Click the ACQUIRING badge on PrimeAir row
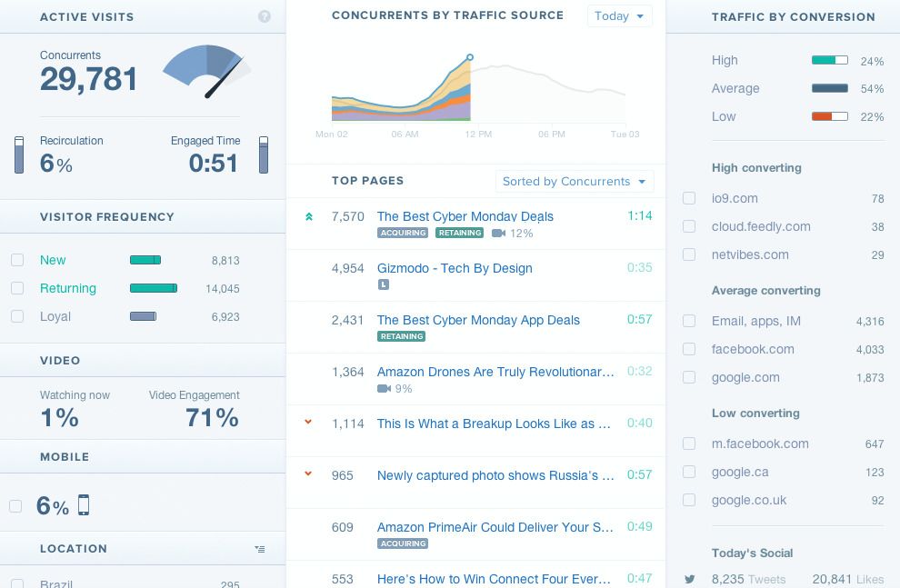900x588 pixels. click(x=403, y=543)
